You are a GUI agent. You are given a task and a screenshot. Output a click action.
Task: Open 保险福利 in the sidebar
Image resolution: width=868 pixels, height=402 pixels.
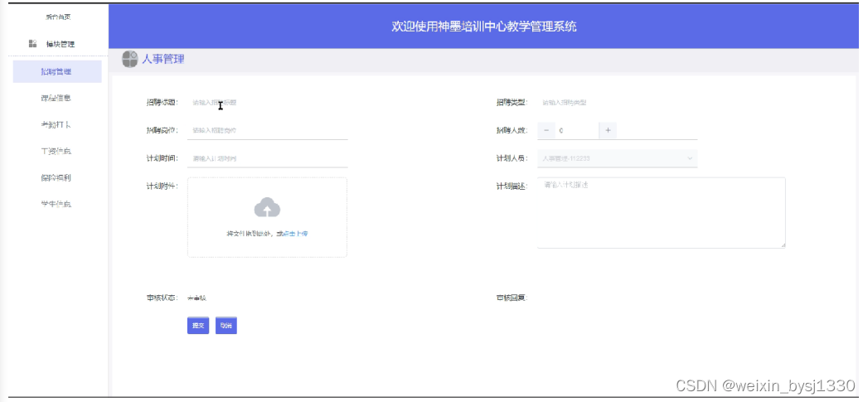[56, 177]
